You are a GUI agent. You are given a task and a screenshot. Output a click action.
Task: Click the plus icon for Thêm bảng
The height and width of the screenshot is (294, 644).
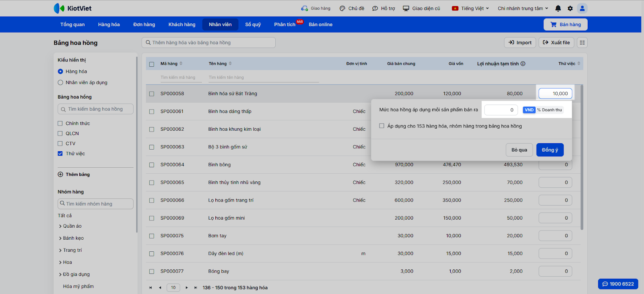[60, 175]
